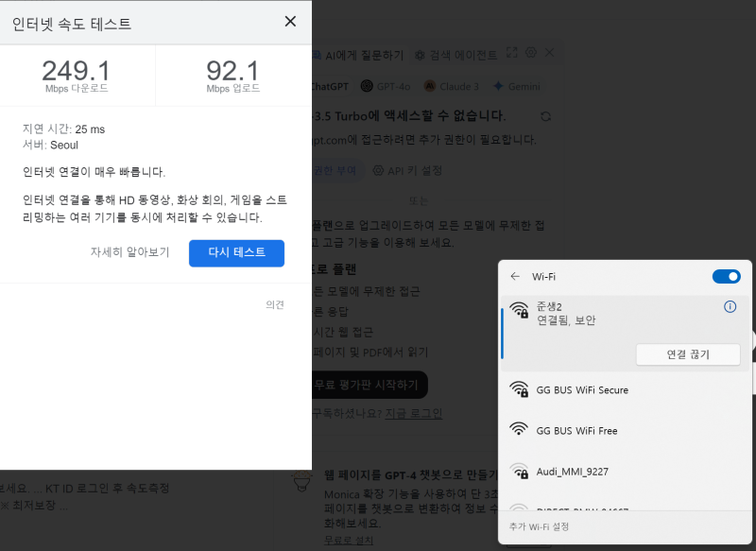Close the Monica side panel
Screen dimensions: 756x551
pos(549,52)
